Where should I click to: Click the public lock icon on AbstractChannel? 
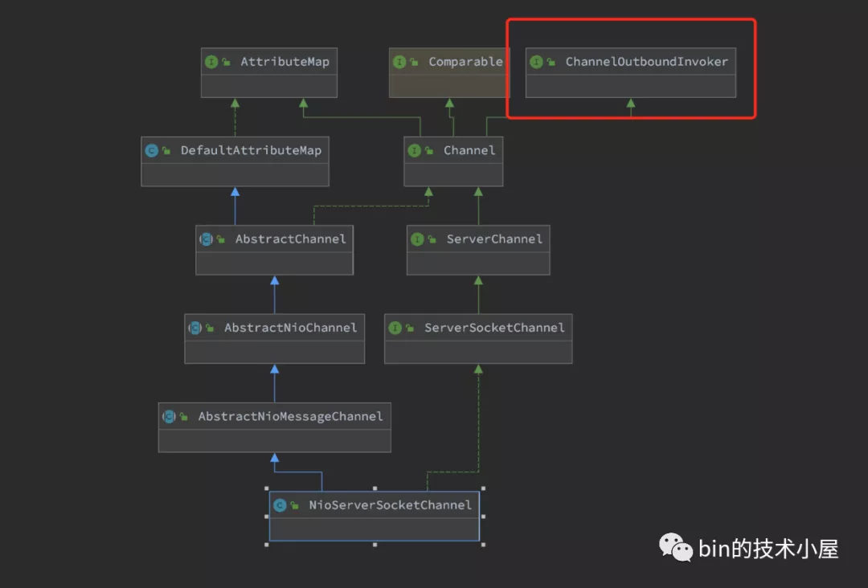pos(221,239)
